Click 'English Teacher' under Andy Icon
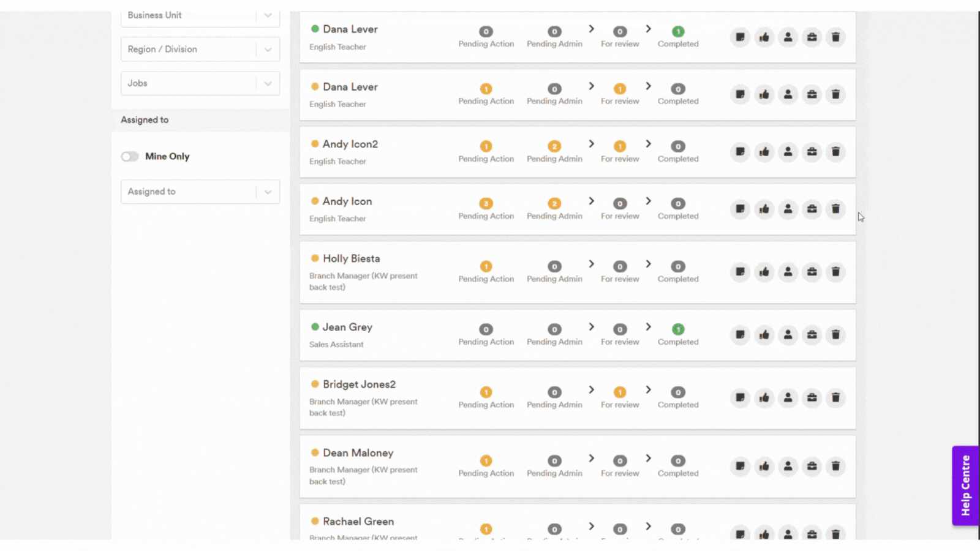This screenshot has width=980, height=551. (x=337, y=219)
